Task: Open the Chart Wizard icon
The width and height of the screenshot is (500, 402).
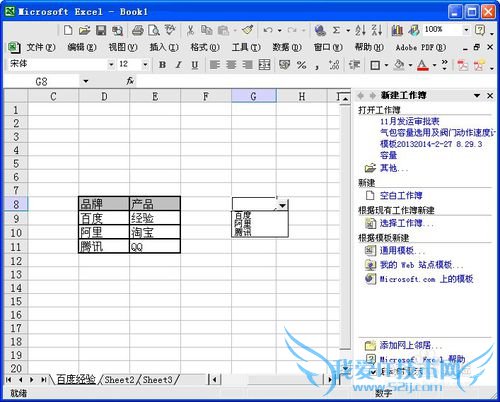Action: (397, 30)
